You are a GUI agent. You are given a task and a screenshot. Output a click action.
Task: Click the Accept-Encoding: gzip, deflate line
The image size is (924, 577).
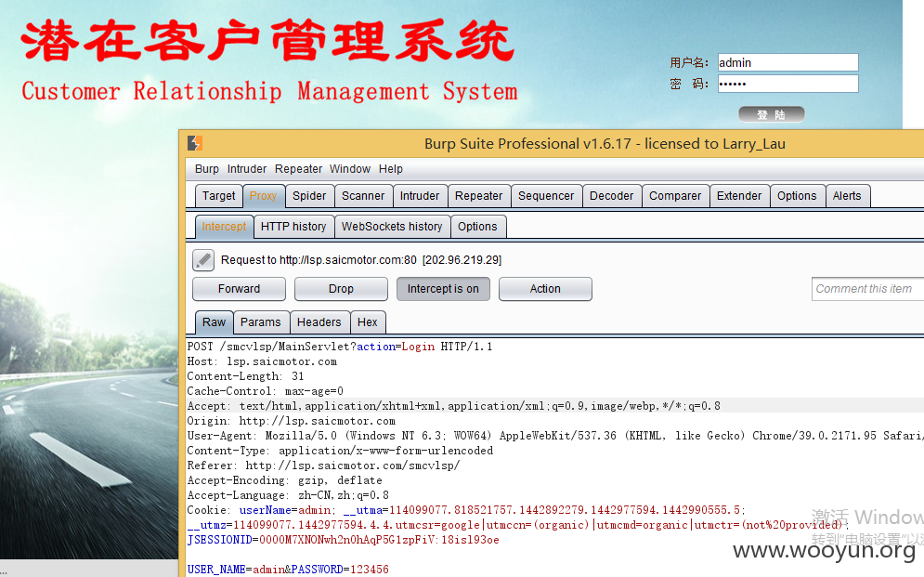(284, 480)
